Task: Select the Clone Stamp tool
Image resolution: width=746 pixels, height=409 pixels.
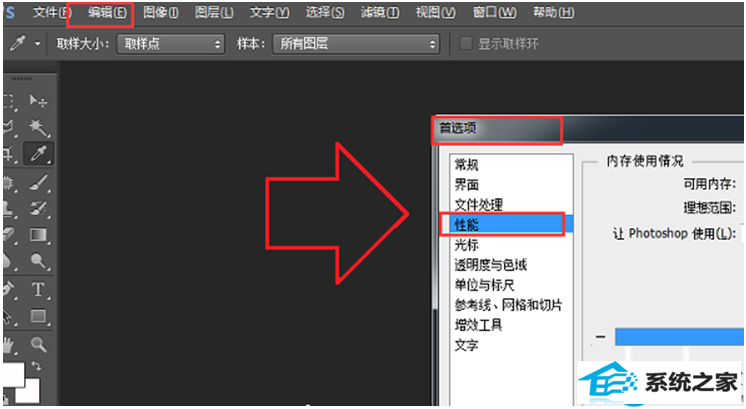Action: (x=10, y=208)
